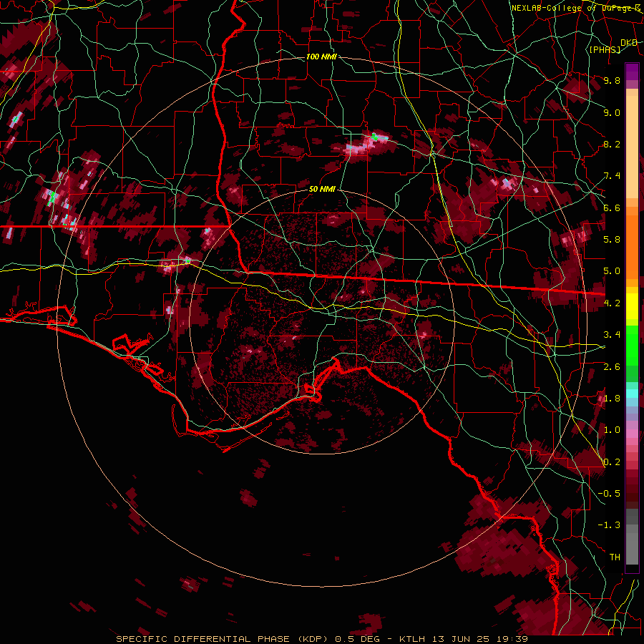The height and width of the screenshot is (644, 644).
Task: Click the bright green segment of the color bar
Action: pos(632,345)
